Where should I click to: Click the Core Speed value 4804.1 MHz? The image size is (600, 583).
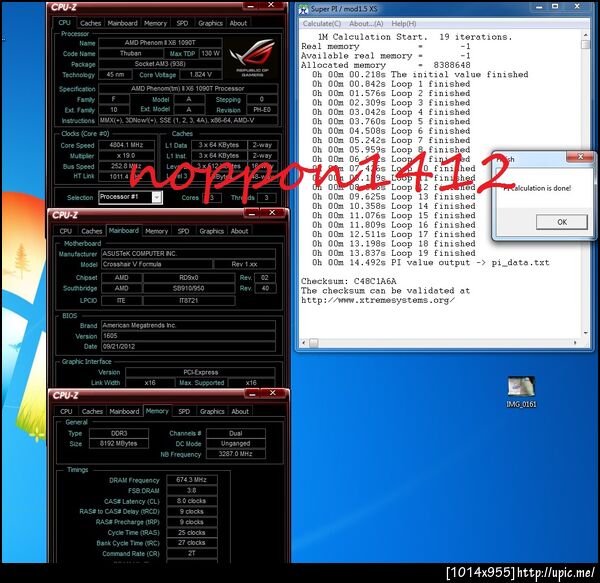click(127, 145)
